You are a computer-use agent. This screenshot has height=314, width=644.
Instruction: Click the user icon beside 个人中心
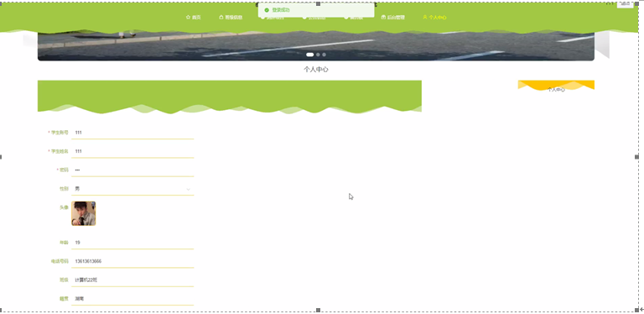pos(424,18)
